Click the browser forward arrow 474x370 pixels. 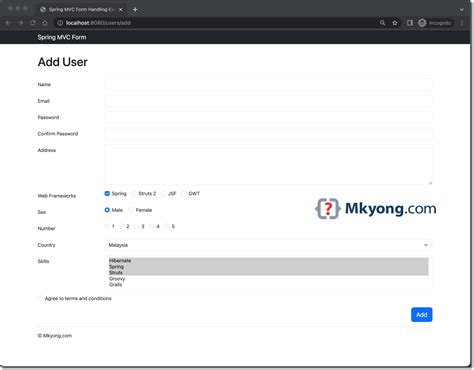click(x=21, y=23)
